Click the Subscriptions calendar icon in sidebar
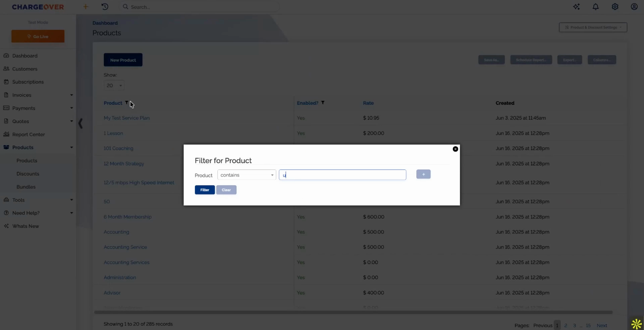644x330 pixels. (6, 82)
